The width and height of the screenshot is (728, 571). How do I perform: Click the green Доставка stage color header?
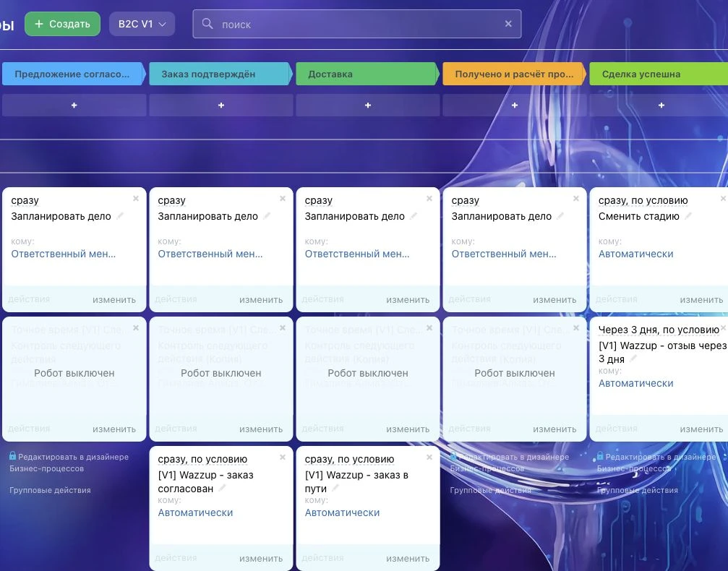367,74
